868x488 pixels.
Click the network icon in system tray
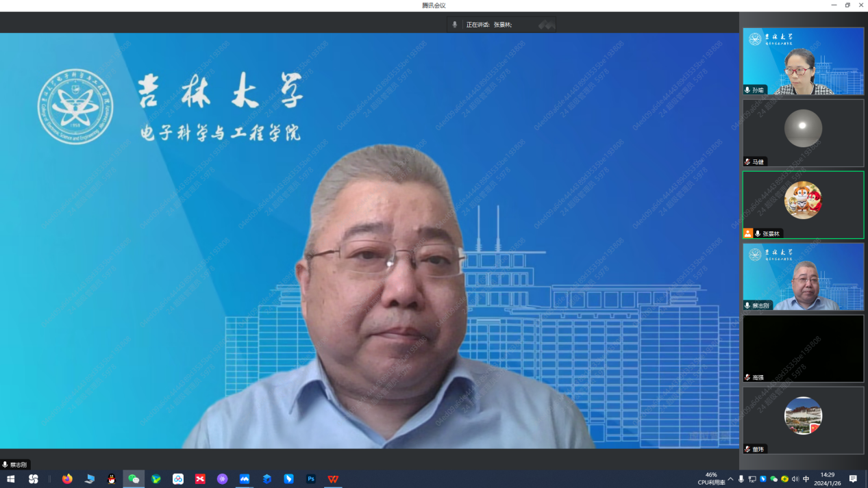coord(752,479)
